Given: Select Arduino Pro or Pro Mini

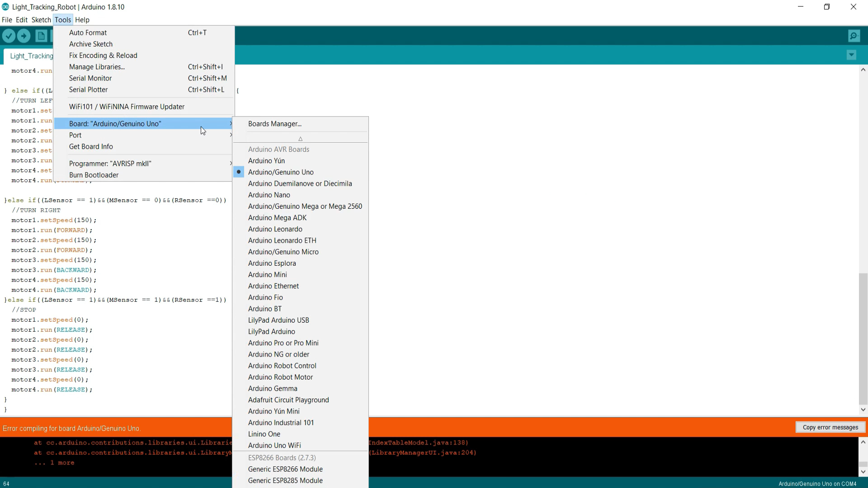Looking at the screenshot, I should pos(300,343).
